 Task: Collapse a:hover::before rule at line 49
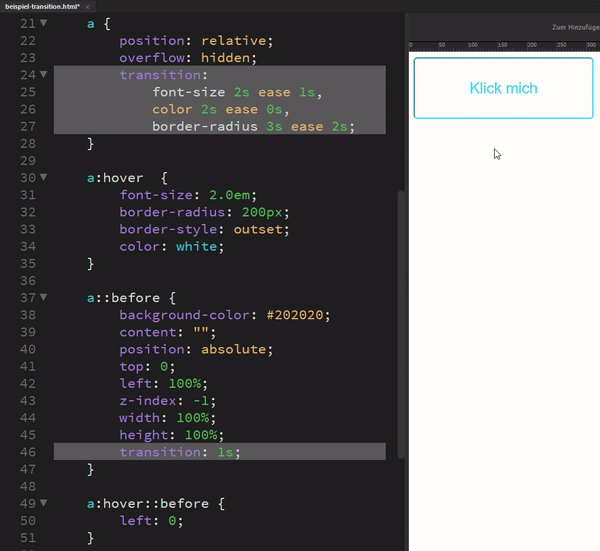[x=43, y=504]
